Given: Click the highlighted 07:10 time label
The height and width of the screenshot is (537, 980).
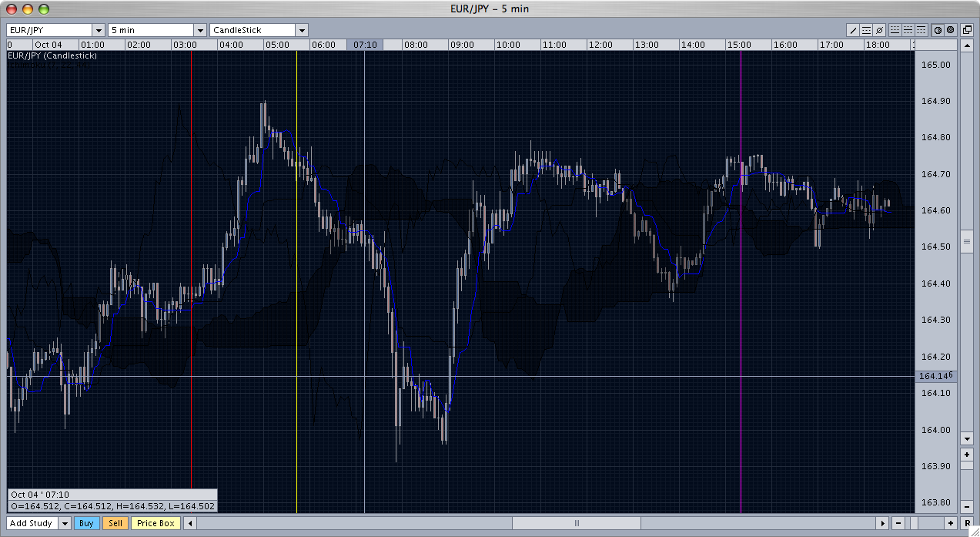Looking at the screenshot, I should pos(365,45).
